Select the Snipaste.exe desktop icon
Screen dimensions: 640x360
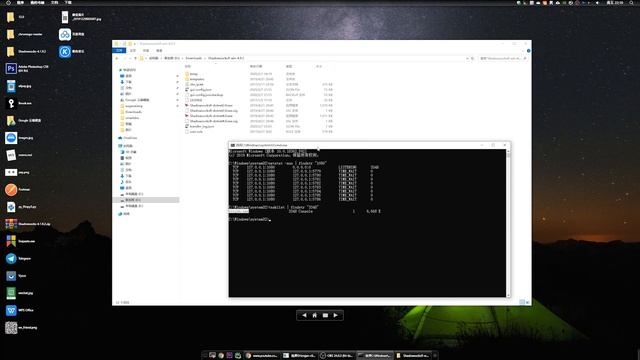11,241
